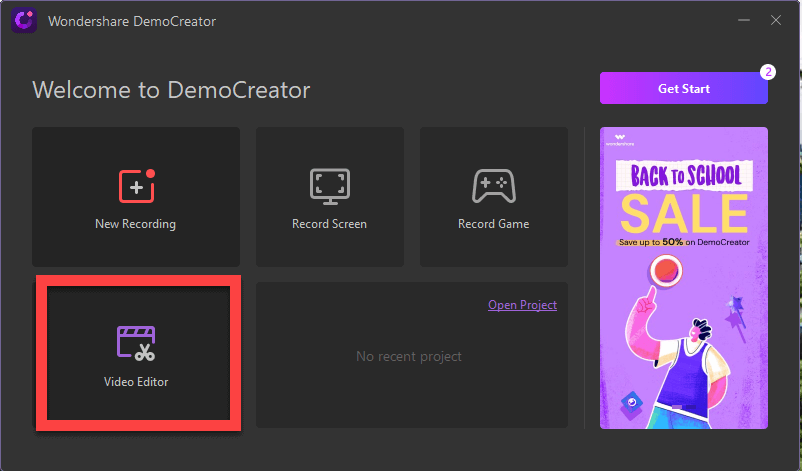This screenshot has height=471, width=802.
Task: Close the DemoCreator window
Action: tap(776, 20)
